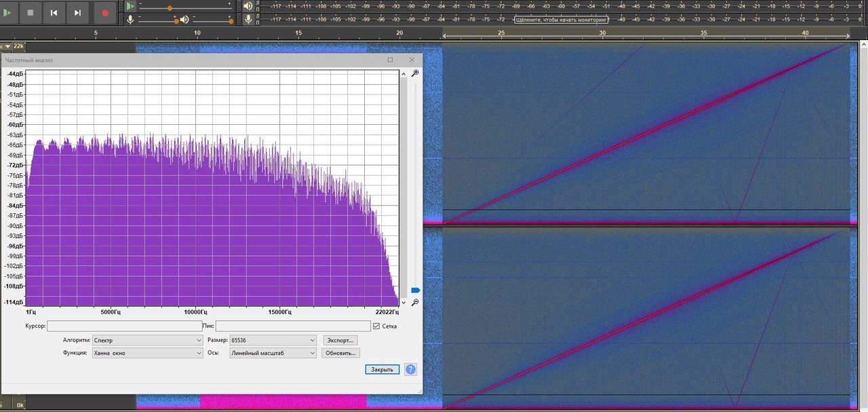Zoom in on the frequency analysis plot
The height and width of the screenshot is (412, 868).
(415, 73)
